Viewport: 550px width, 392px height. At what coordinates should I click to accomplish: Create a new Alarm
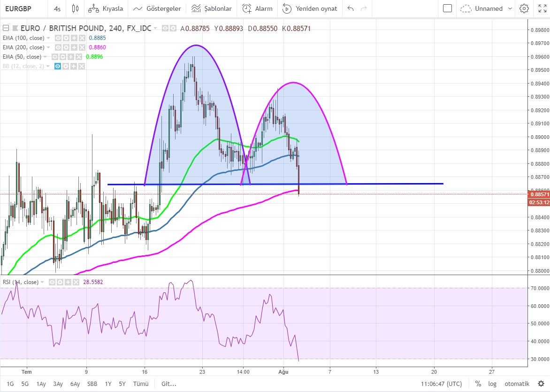[257, 8]
